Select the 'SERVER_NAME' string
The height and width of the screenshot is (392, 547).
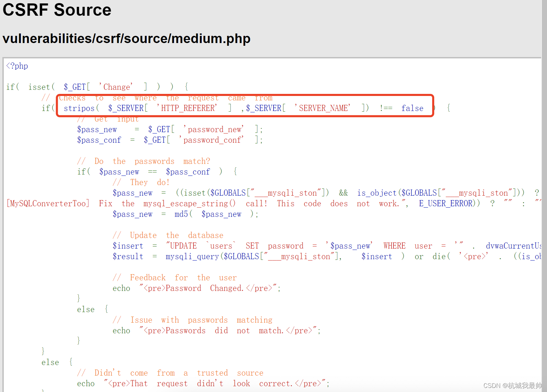tap(322, 108)
